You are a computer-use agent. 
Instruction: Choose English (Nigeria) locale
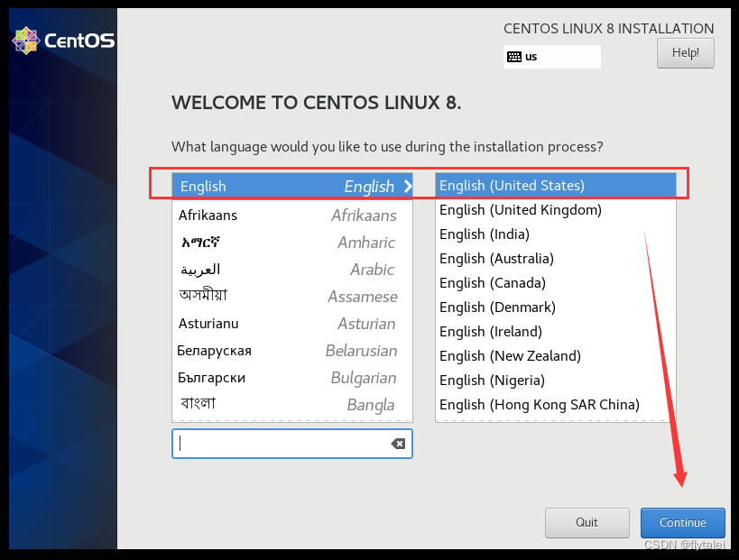coord(556,380)
